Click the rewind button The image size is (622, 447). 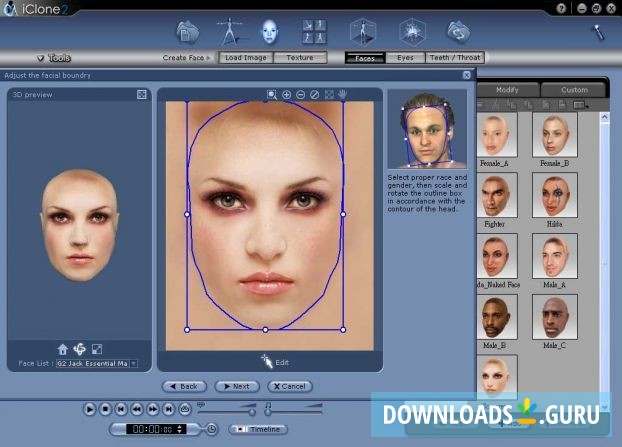point(137,409)
